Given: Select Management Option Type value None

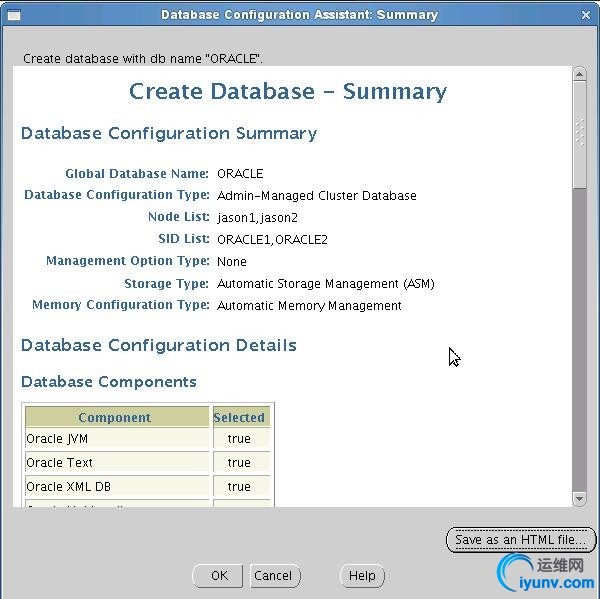Looking at the screenshot, I should pyautogui.click(x=232, y=262).
